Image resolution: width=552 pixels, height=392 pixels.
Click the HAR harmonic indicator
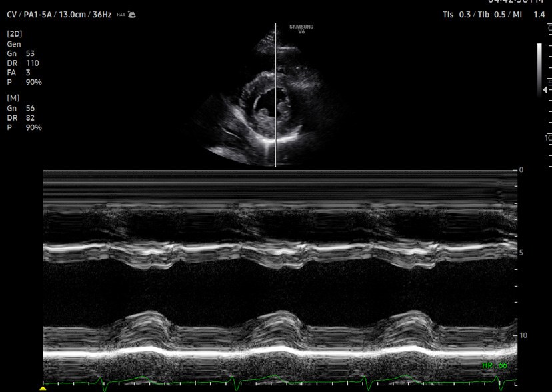[121, 15]
